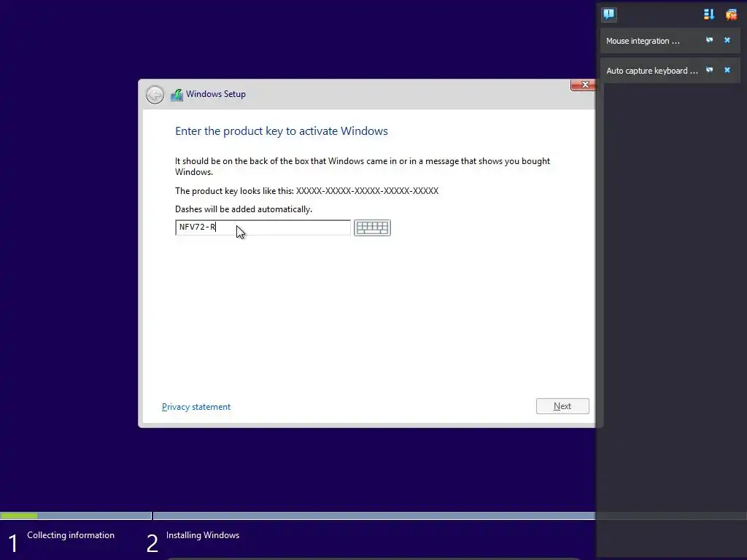This screenshot has height=560, width=747.
Task: Dismiss the Mouse integration notification
Action: pos(727,41)
